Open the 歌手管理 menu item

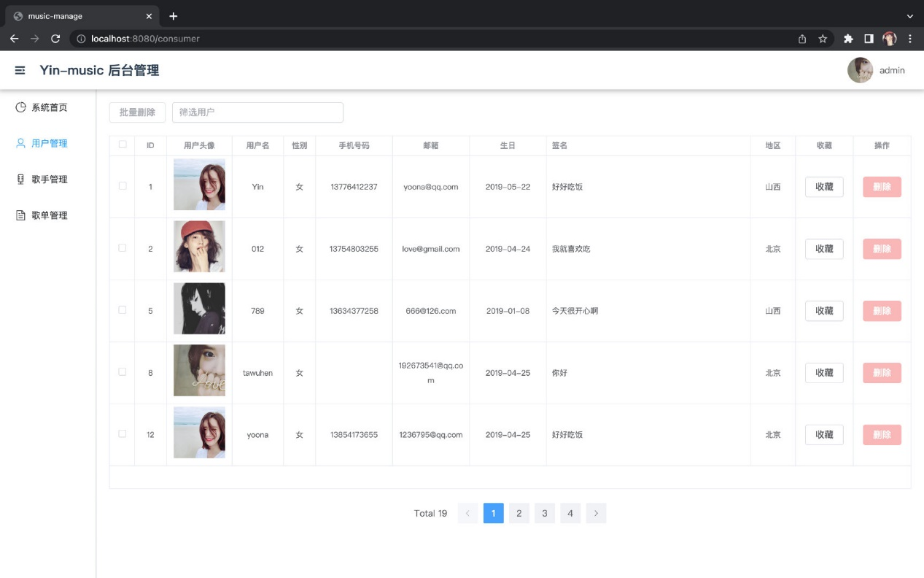49,180
